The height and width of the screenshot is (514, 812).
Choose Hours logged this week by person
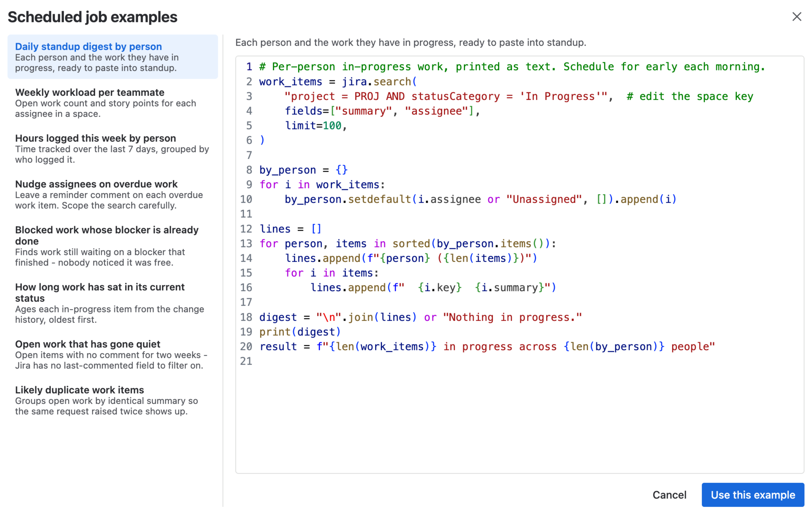[x=113, y=149]
